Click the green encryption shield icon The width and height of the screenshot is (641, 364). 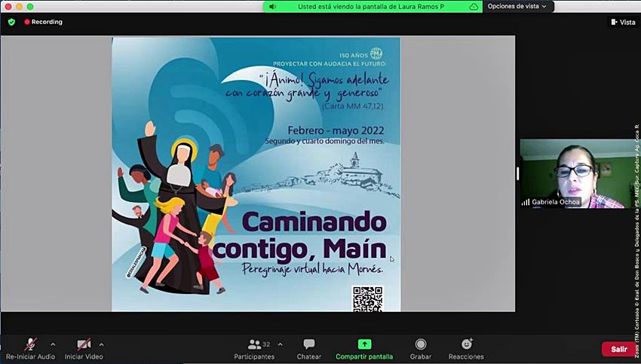point(11,22)
